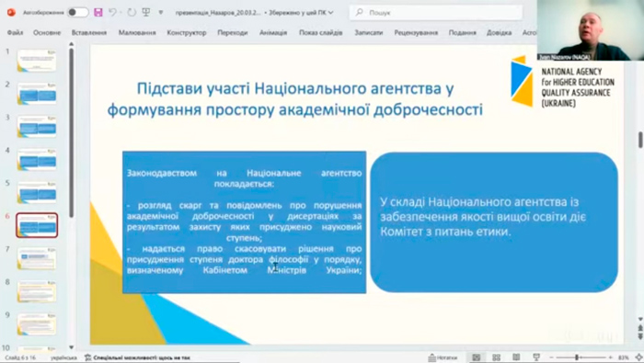
Task: Click the Save icon in title bar
Action: coord(98,12)
